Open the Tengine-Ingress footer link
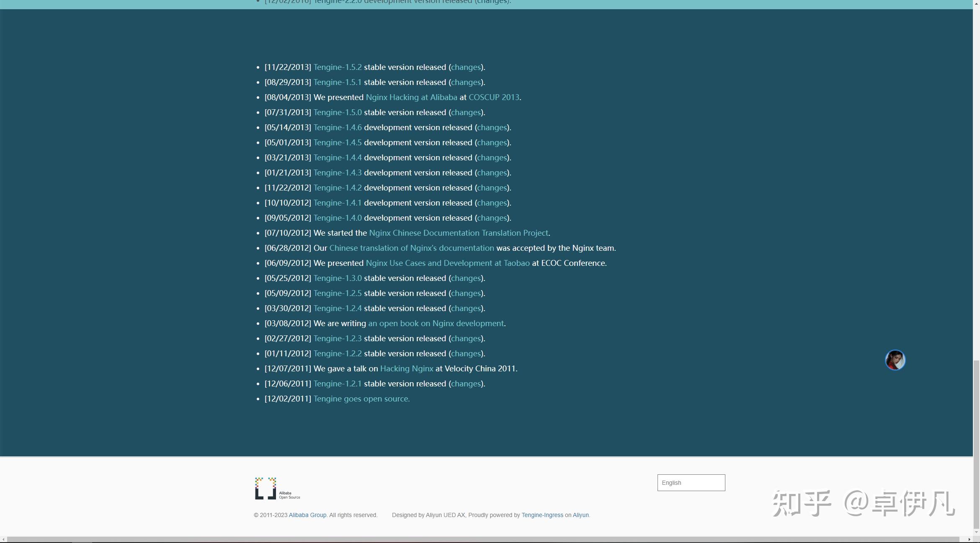 pos(542,515)
